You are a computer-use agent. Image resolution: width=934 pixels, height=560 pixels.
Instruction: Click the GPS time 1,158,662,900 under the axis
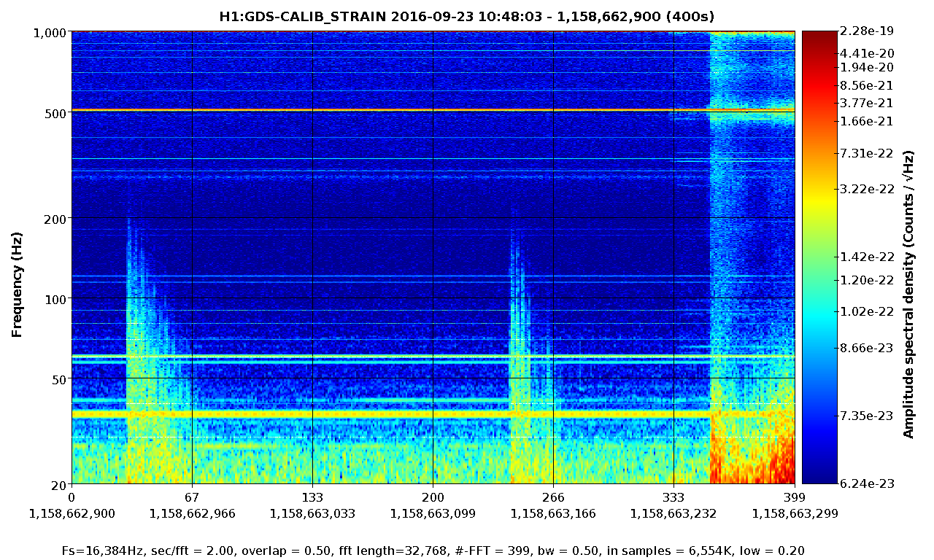tap(72, 513)
